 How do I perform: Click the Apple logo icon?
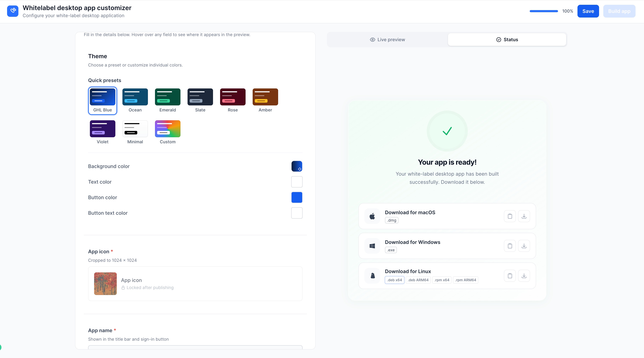pos(372,216)
